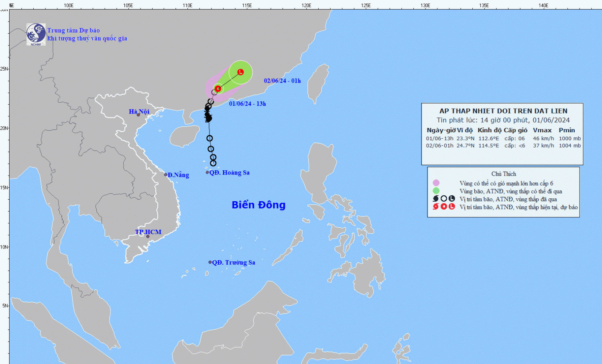The image size is (602, 364).
Task: Click the green storm-path legend swatch
Action: coord(436,191)
